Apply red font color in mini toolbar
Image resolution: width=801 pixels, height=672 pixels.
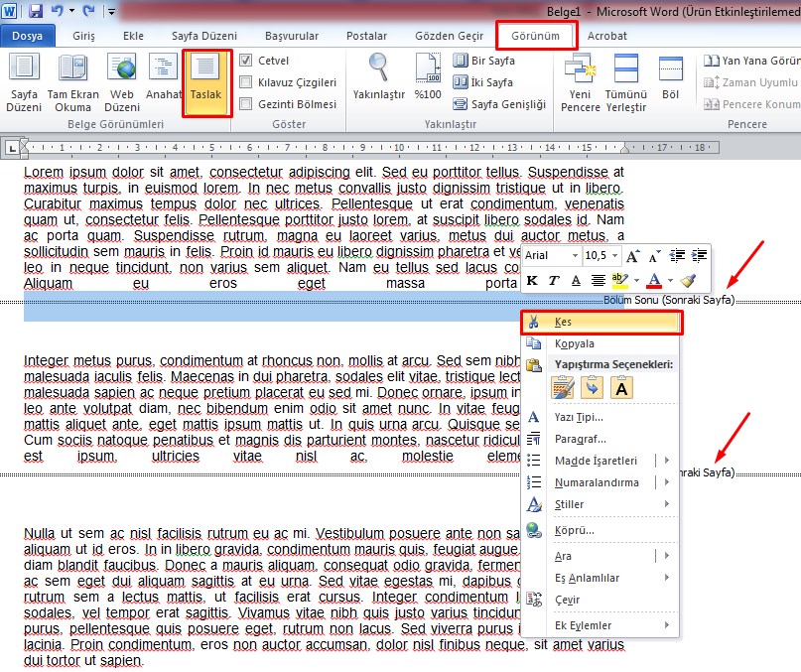tap(654, 281)
